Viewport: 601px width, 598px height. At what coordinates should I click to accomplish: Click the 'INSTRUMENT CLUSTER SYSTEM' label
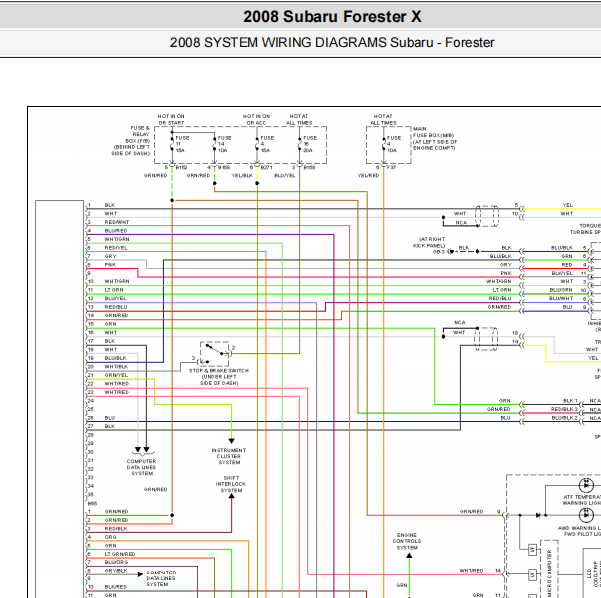coord(229,456)
